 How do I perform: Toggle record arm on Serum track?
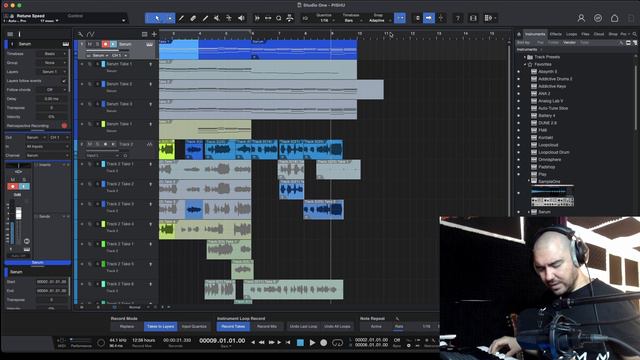click(105, 44)
